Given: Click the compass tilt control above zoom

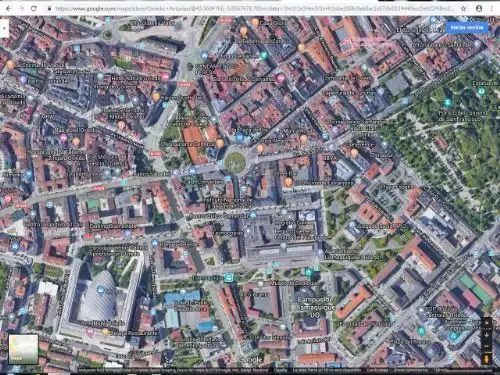Looking at the screenshot, I should [x=486, y=323].
